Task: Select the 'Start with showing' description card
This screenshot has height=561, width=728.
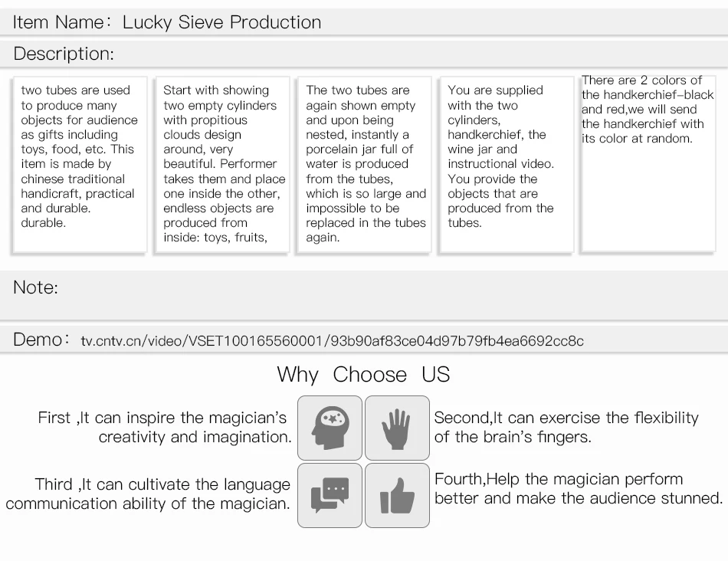Action: click(x=222, y=165)
